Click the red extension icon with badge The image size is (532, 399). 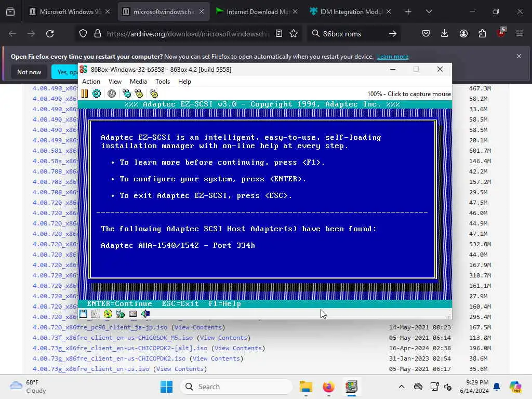click(x=501, y=33)
